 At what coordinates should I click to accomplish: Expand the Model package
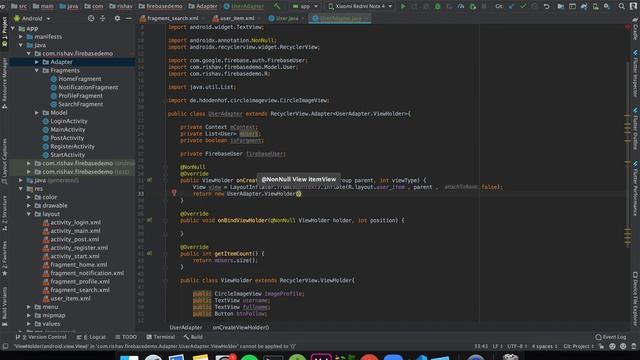[x=37, y=113]
